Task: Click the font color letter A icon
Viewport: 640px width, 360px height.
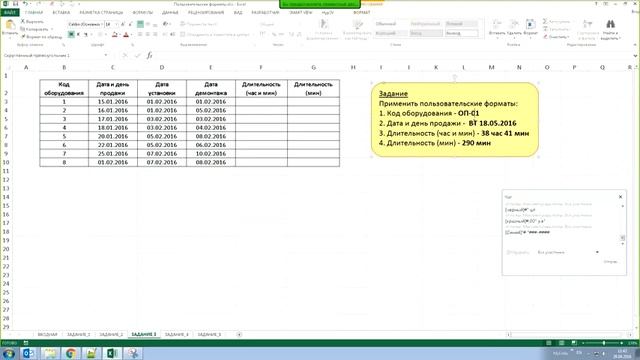Action: coord(126,35)
